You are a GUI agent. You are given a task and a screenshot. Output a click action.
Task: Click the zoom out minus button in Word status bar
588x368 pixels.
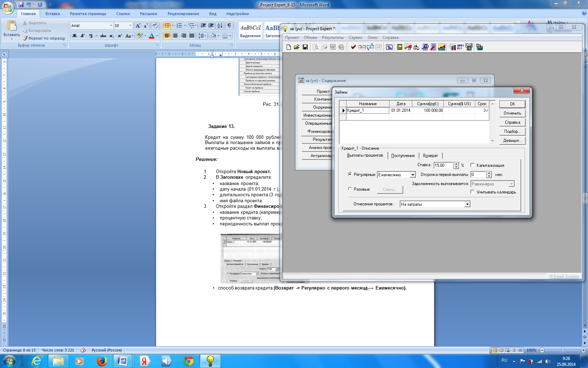click(x=542, y=350)
